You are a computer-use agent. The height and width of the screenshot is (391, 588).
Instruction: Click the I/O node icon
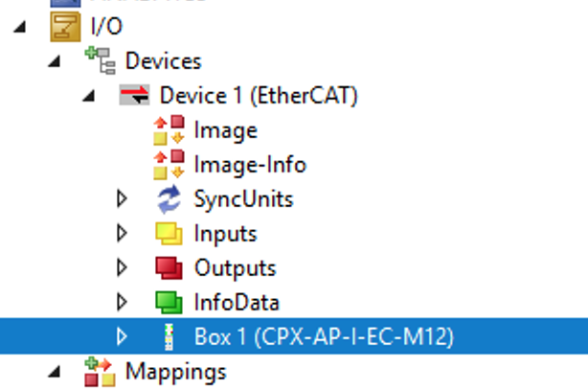point(65,26)
